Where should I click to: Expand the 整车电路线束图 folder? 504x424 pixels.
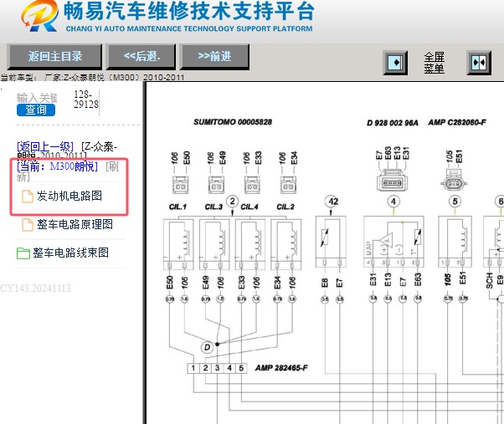(70, 253)
